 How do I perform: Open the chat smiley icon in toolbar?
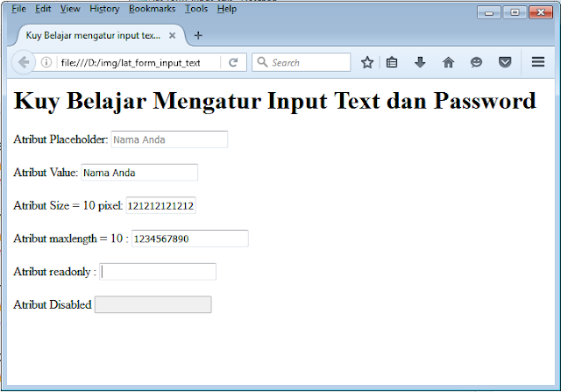click(x=476, y=62)
